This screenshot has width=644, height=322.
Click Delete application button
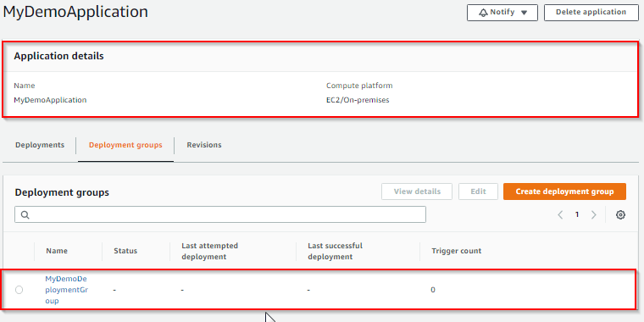tap(591, 13)
